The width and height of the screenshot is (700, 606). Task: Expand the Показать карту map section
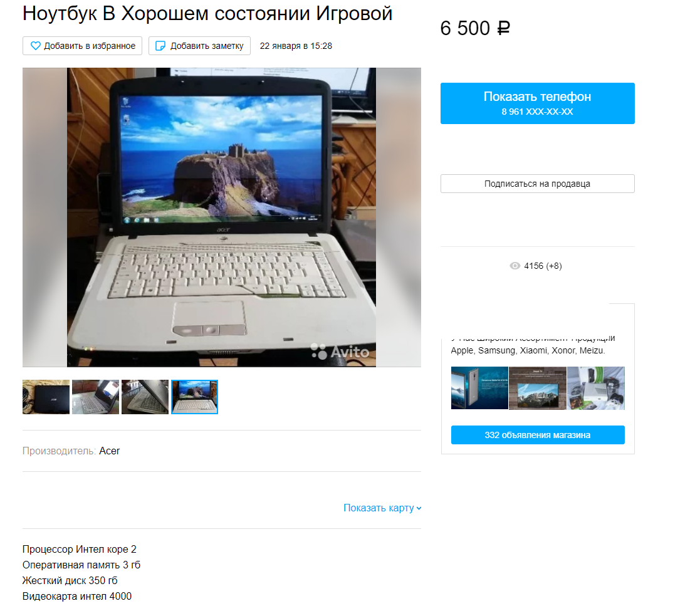[x=382, y=508]
